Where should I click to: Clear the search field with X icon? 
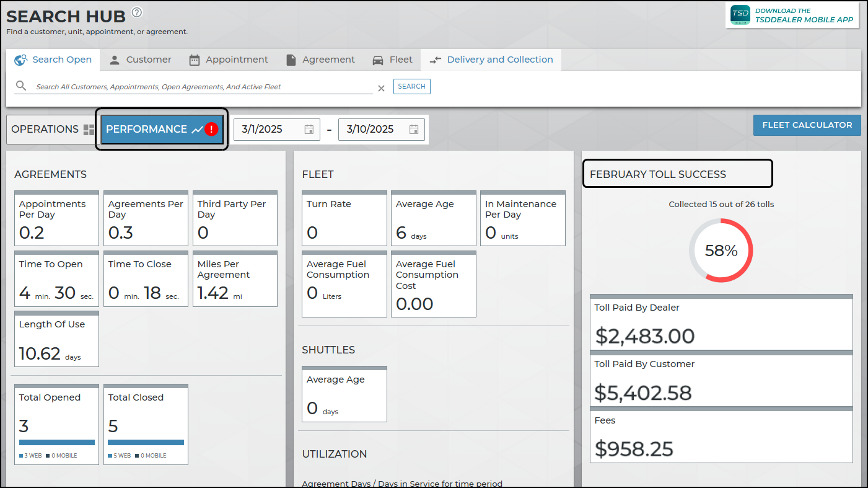click(x=381, y=88)
